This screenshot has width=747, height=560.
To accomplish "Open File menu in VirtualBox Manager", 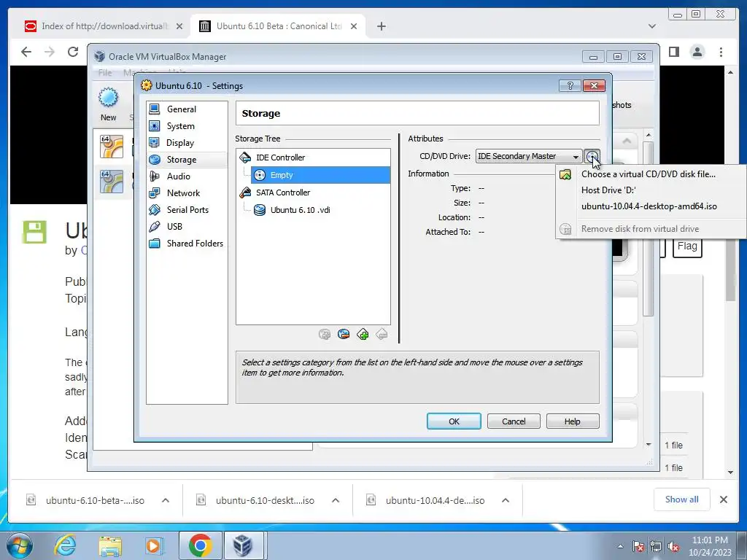I will click(x=105, y=73).
